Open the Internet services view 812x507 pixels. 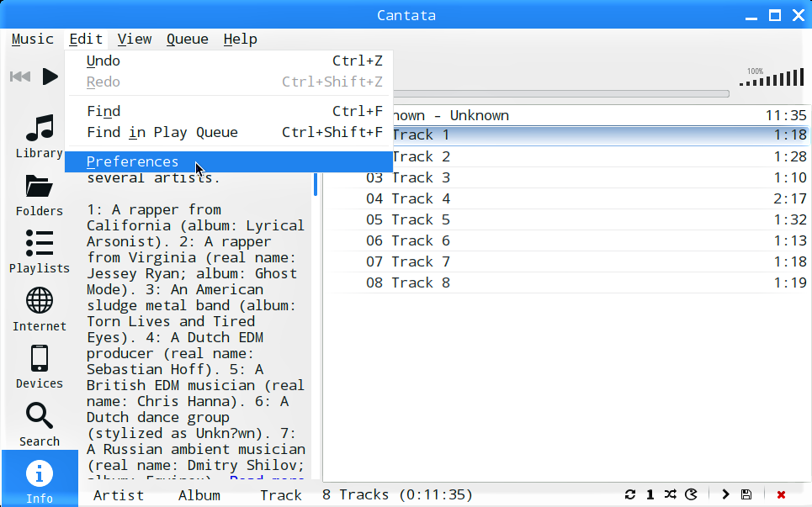(x=40, y=309)
